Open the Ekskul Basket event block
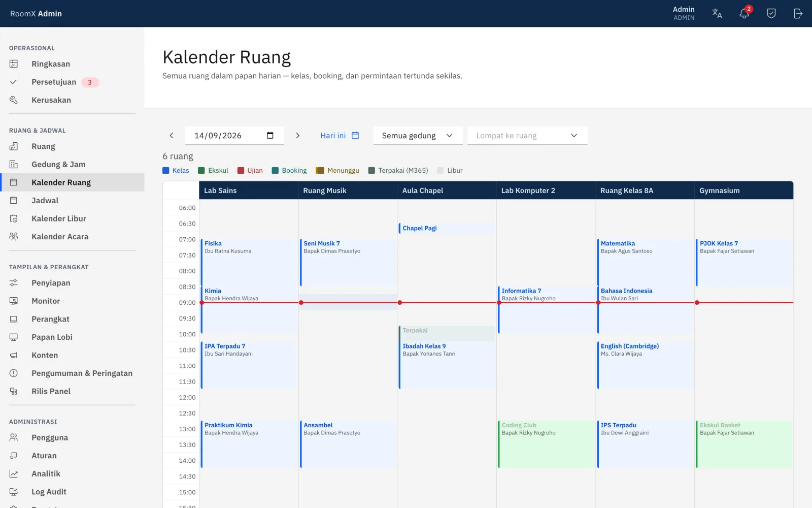This screenshot has width=812, height=508. (744, 444)
